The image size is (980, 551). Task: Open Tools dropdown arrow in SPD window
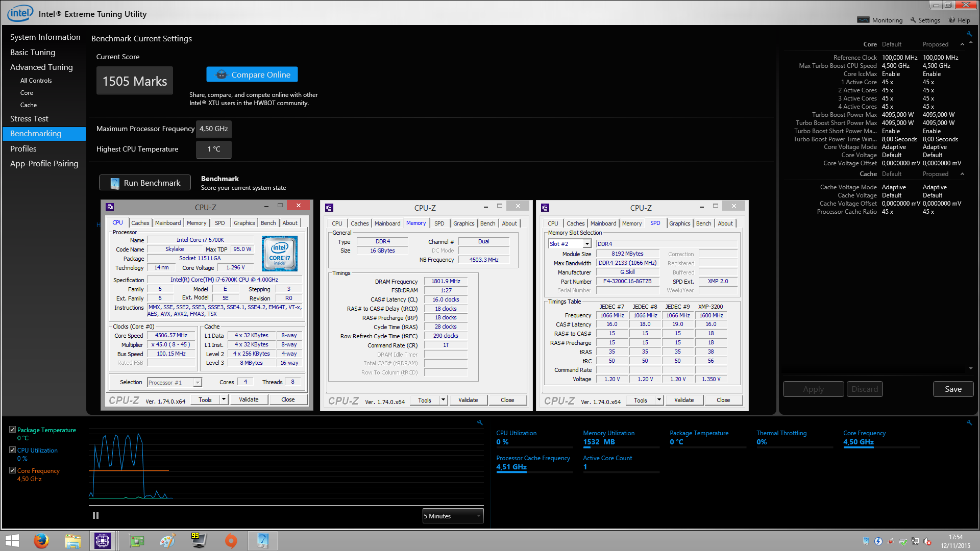[659, 400]
